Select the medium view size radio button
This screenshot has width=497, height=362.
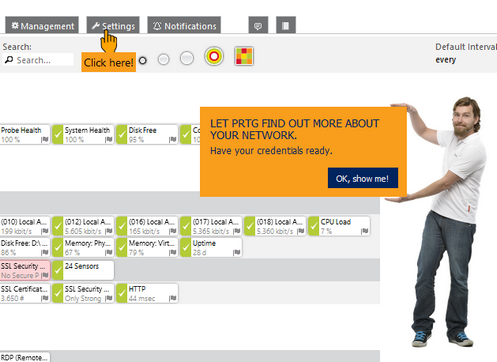tap(187, 58)
